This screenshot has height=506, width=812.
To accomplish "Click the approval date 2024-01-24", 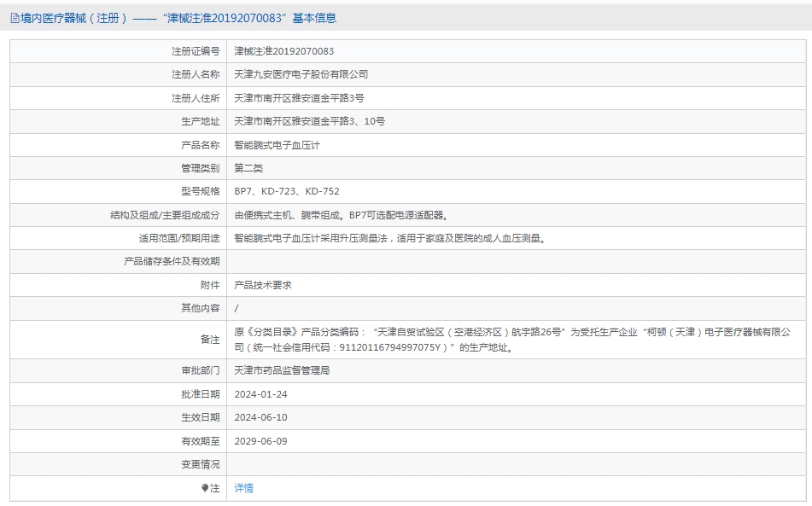I will point(260,394).
